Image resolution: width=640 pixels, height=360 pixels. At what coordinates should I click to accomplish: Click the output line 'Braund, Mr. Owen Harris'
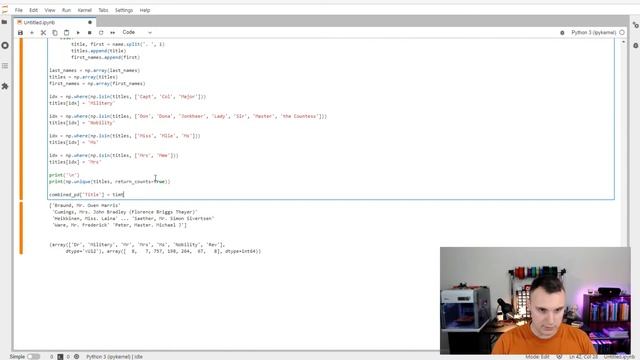coord(85,206)
